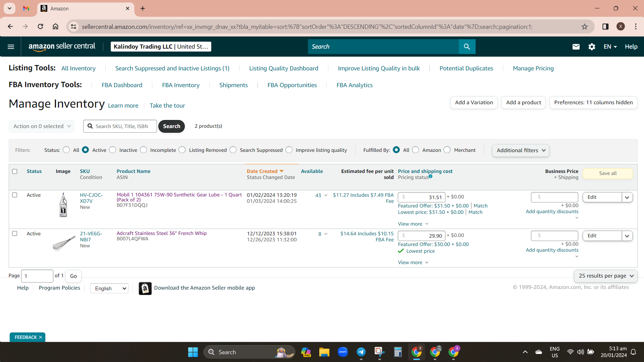Select the All status radio button
644x362 pixels.
point(66,150)
